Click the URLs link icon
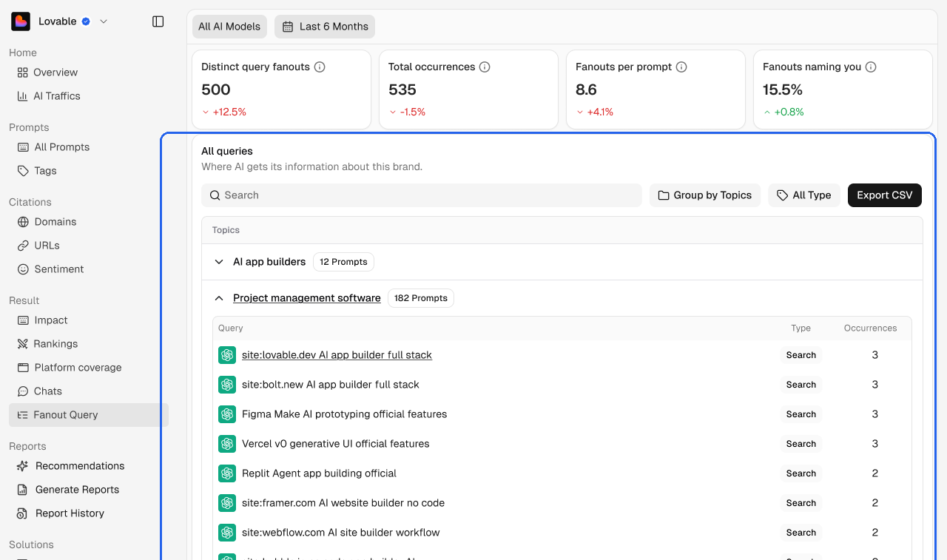Image resolution: width=947 pixels, height=560 pixels. (23, 246)
